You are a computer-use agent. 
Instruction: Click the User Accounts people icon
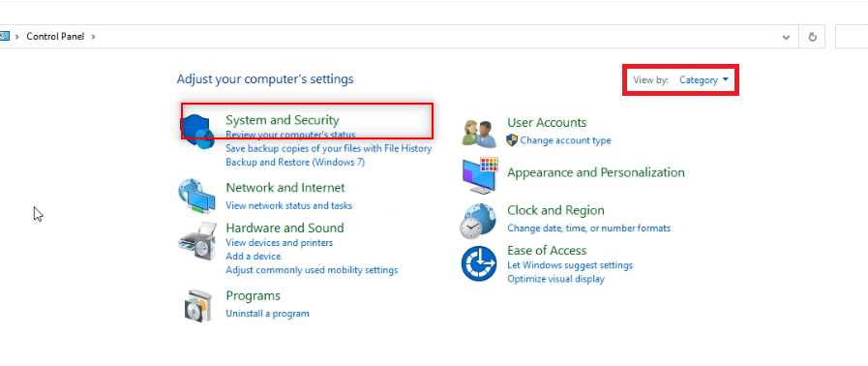(479, 133)
